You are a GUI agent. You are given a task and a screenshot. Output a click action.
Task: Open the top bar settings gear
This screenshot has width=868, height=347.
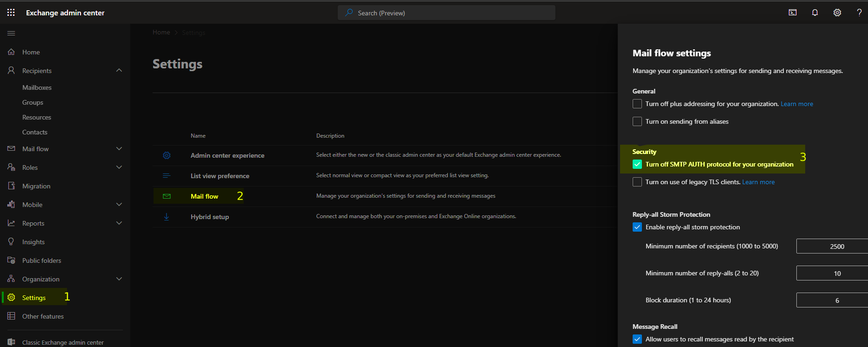point(837,13)
